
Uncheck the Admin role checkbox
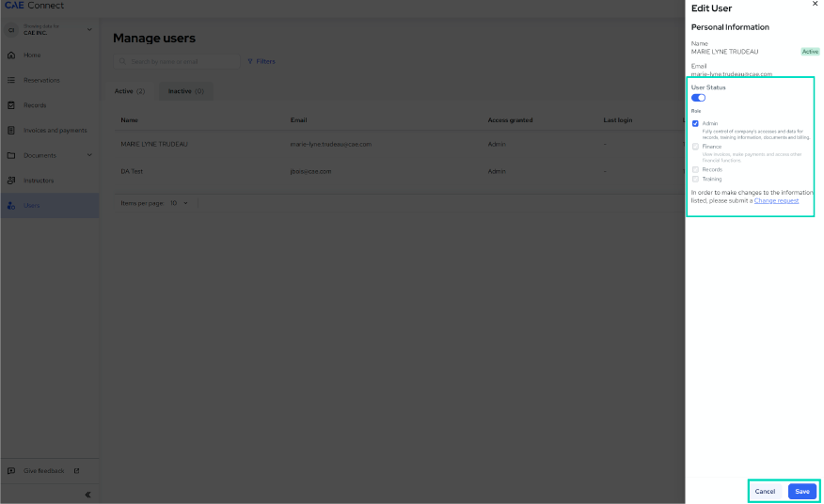[x=695, y=123]
